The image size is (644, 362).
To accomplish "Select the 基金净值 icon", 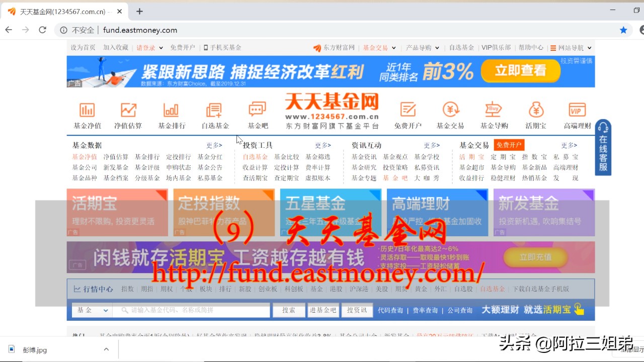I will [87, 113].
